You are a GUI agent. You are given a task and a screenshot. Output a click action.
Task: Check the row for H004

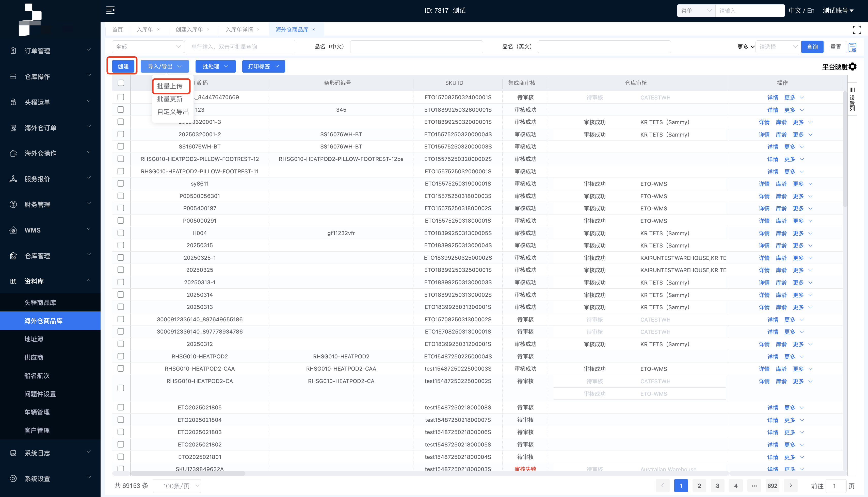point(121,233)
